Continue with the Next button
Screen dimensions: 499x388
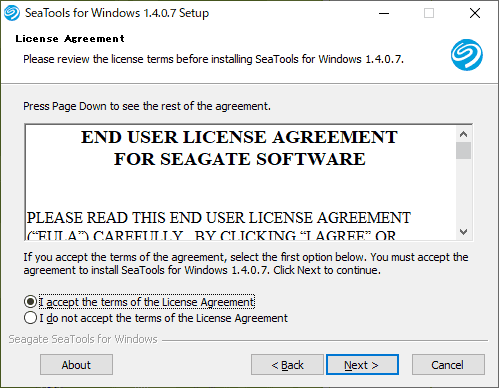pyautogui.click(x=362, y=365)
